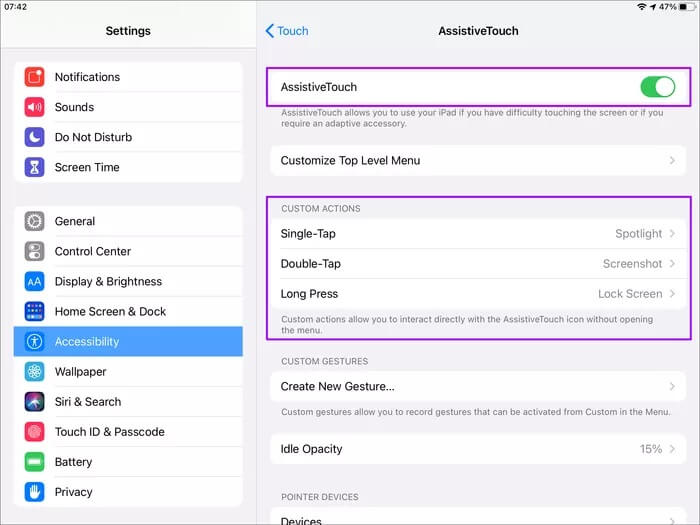Tap Create New Gesture
Image resolution: width=700 pixels, height=525 pixels.
478,386
